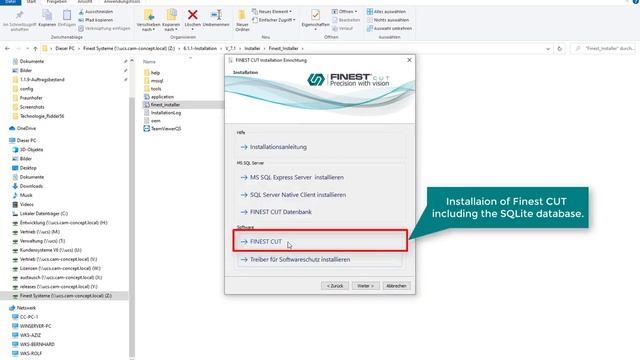The height and width of the screenshot is (360, 640).
Task: Cancel setup with Abbrechen
Action: 396,286
